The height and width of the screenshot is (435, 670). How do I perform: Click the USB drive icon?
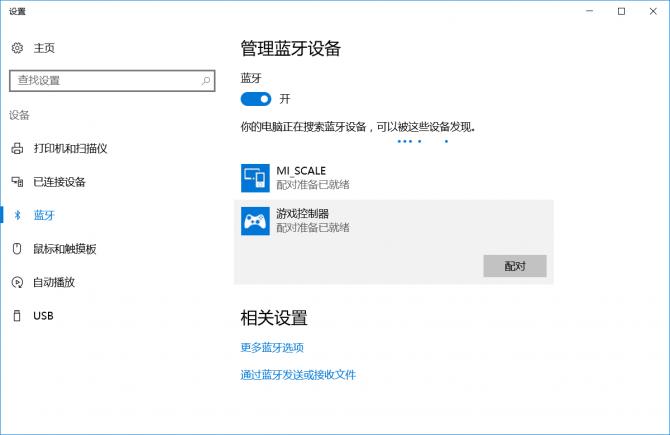[17, 316]
